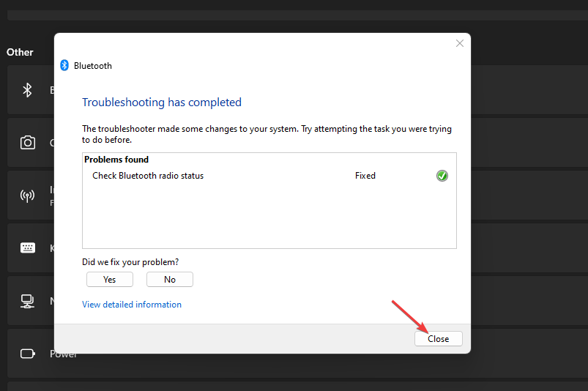This screenshot has width=588, height=391.
Task: Click the green Fixed checkmark icon
Action: tap(442, 176)
